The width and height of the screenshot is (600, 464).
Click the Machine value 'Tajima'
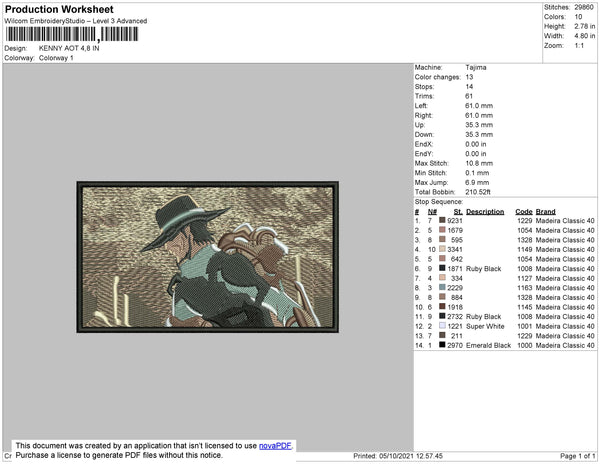click(x=476, y=67)
